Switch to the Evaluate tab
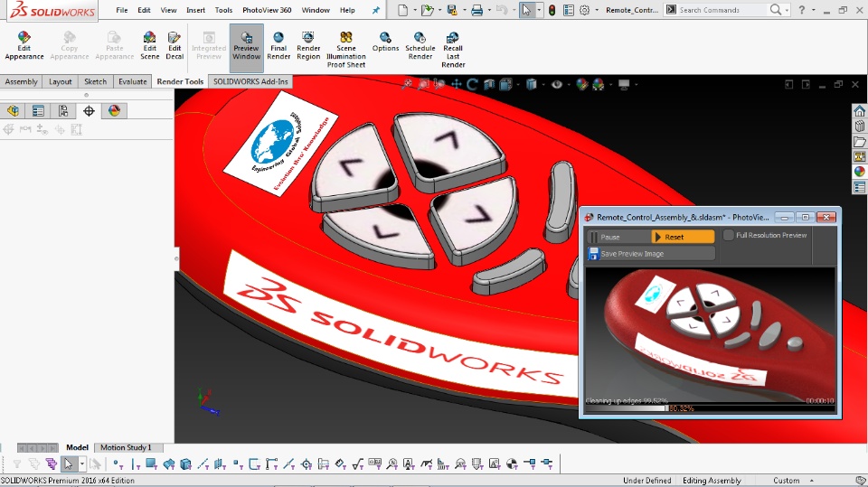This screenshot has height=487, width=868. (x=133, y=81)
